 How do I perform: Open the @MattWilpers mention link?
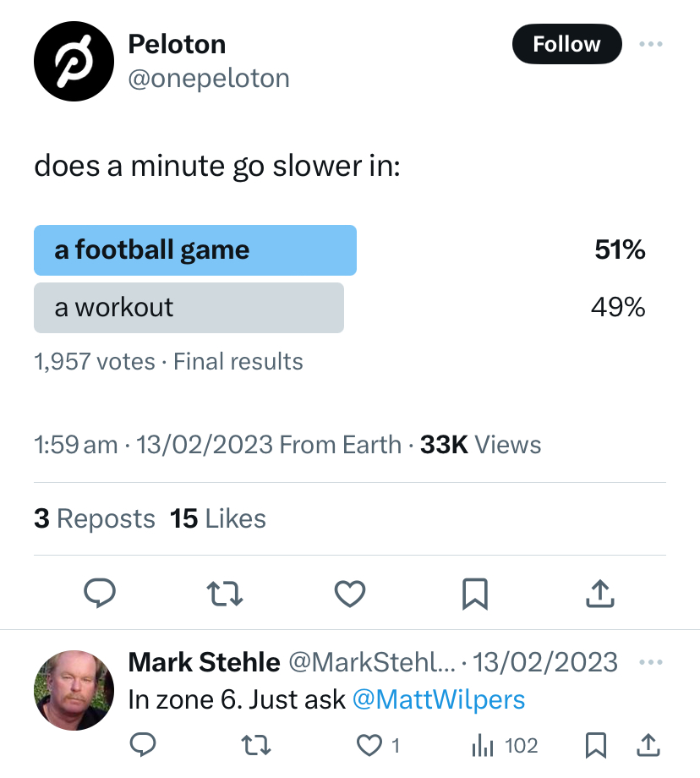pyautogui.click(x=438, y=700)
